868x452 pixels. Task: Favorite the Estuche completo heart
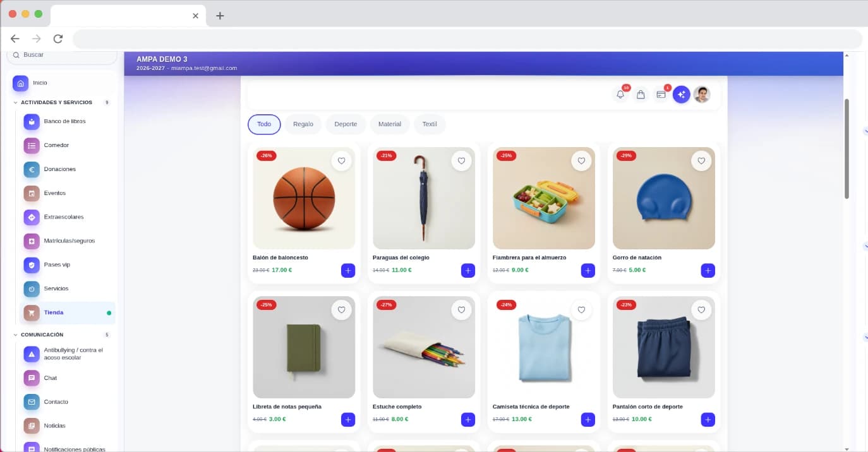point(461,310)
